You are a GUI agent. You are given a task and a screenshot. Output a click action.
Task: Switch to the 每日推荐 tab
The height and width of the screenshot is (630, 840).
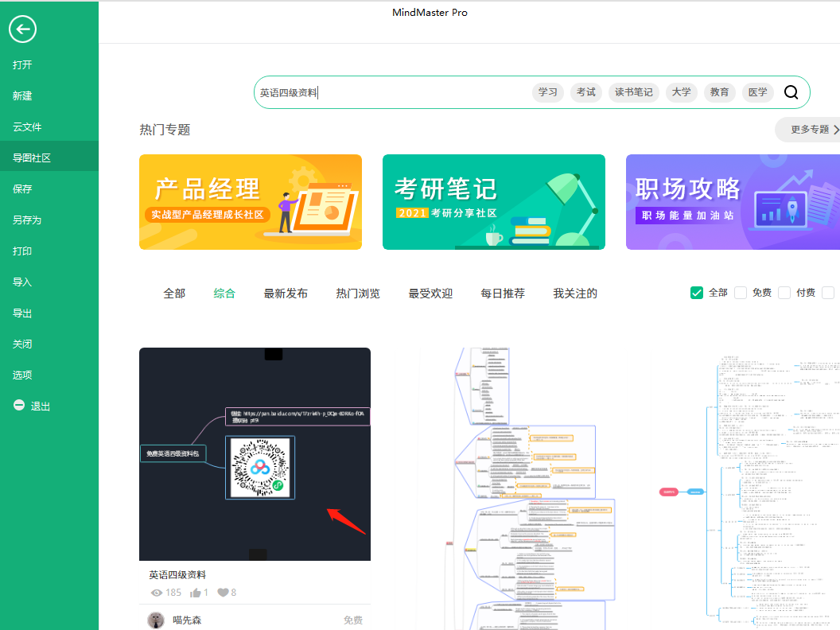[x=503, y=294]
